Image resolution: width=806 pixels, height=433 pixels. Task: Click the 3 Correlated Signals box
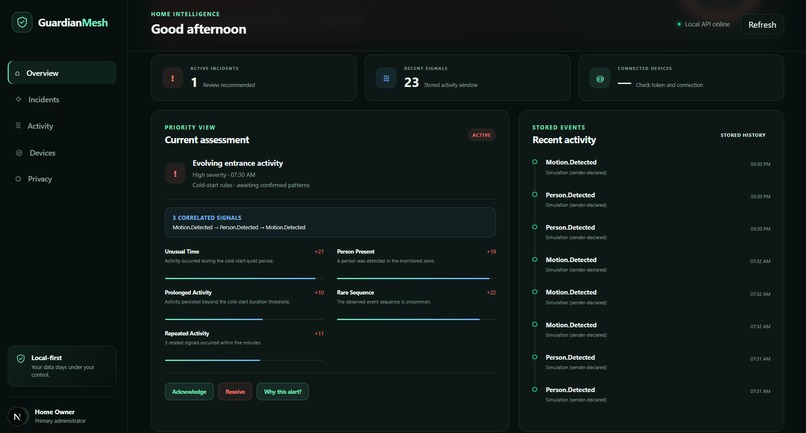tap(331, 223)
